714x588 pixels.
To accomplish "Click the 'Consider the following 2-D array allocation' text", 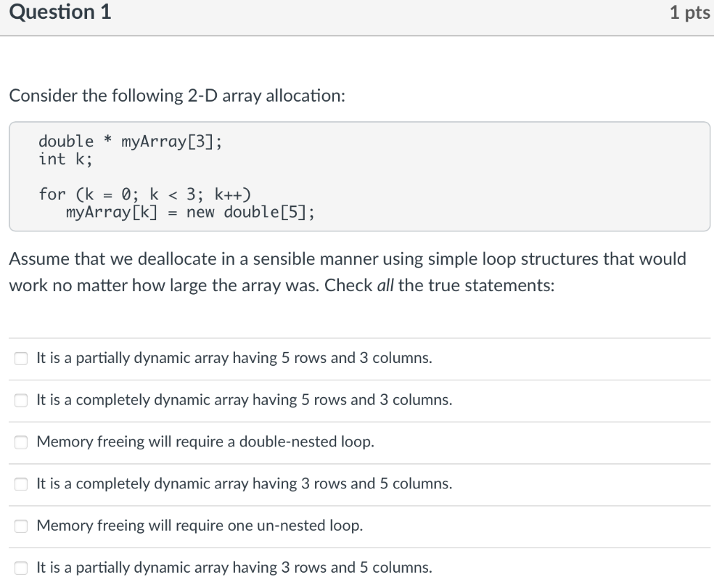I will click(176, 95).
